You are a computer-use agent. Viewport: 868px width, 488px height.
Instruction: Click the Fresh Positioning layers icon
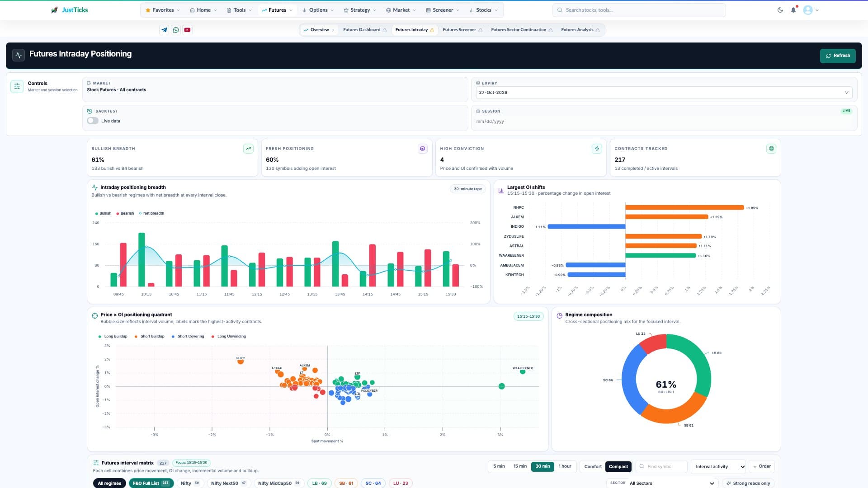click(x=423, y=149)
